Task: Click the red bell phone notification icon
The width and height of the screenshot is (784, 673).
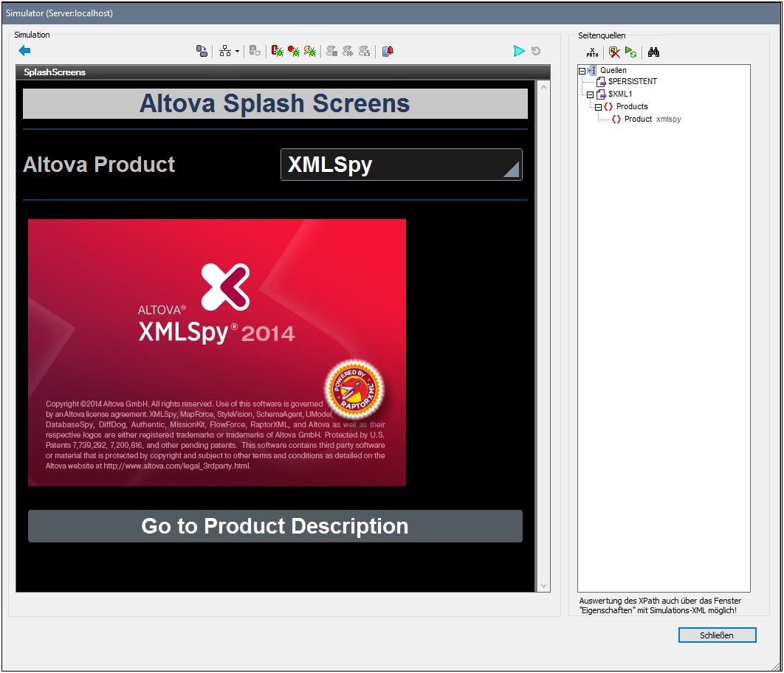Action: [388, 51]
